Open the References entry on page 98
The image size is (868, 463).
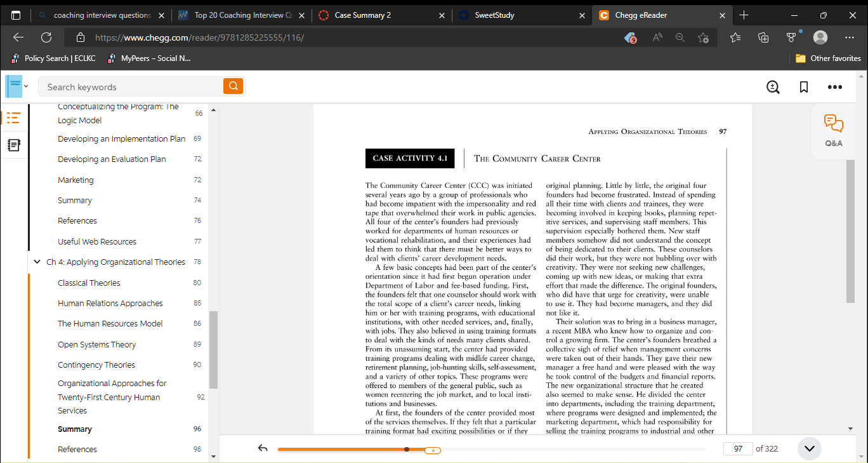pos(77,449)
